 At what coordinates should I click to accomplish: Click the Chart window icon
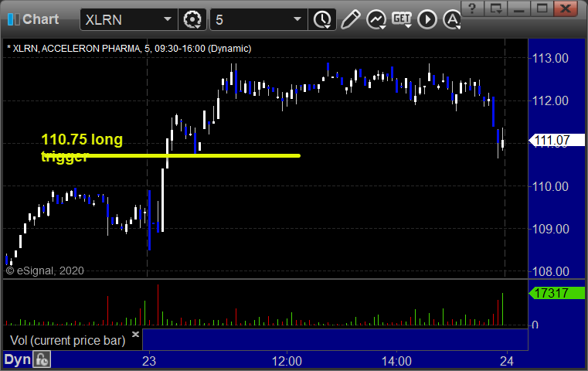[14, 19]
